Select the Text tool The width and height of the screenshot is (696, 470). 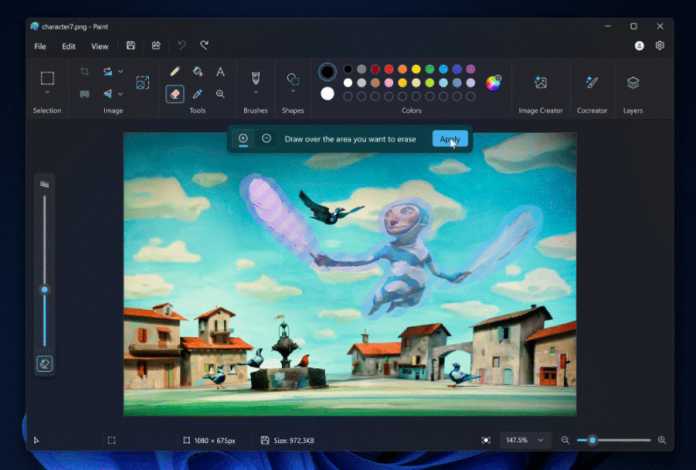tap(220, 72)
